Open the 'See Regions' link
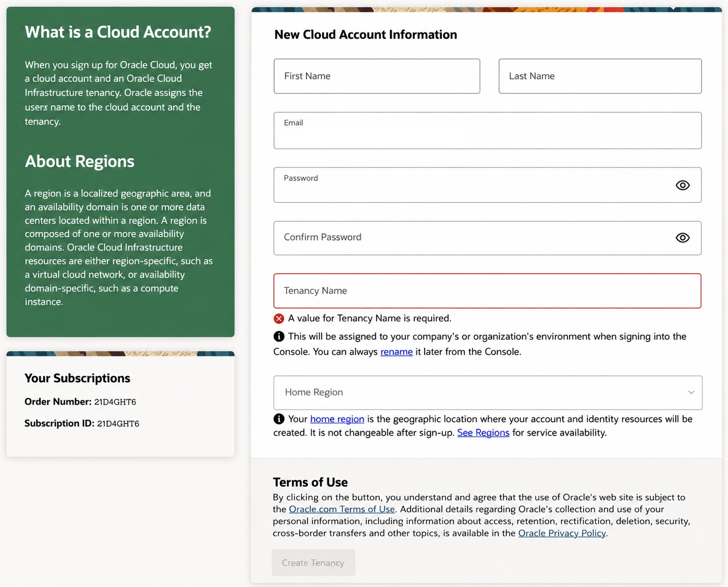Screen dimensions: 728x587 (x=483, y=433)
